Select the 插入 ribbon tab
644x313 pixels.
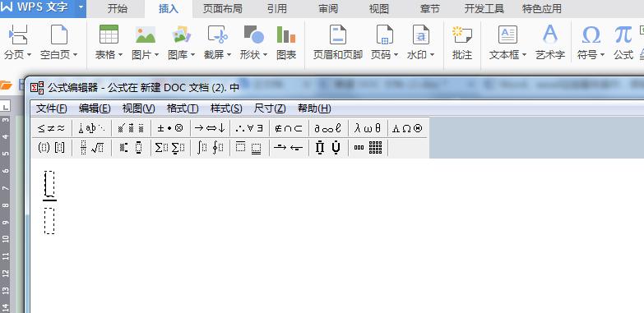(x=169, y=8)
